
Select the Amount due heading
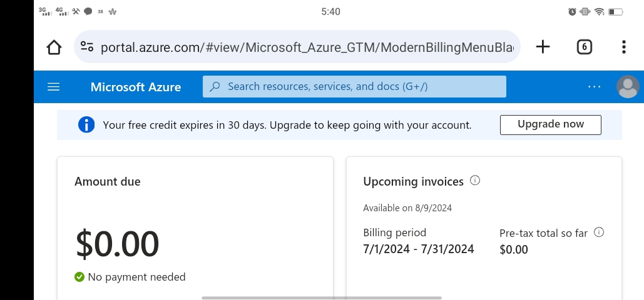pyautogui.click(x=107, y=181)
